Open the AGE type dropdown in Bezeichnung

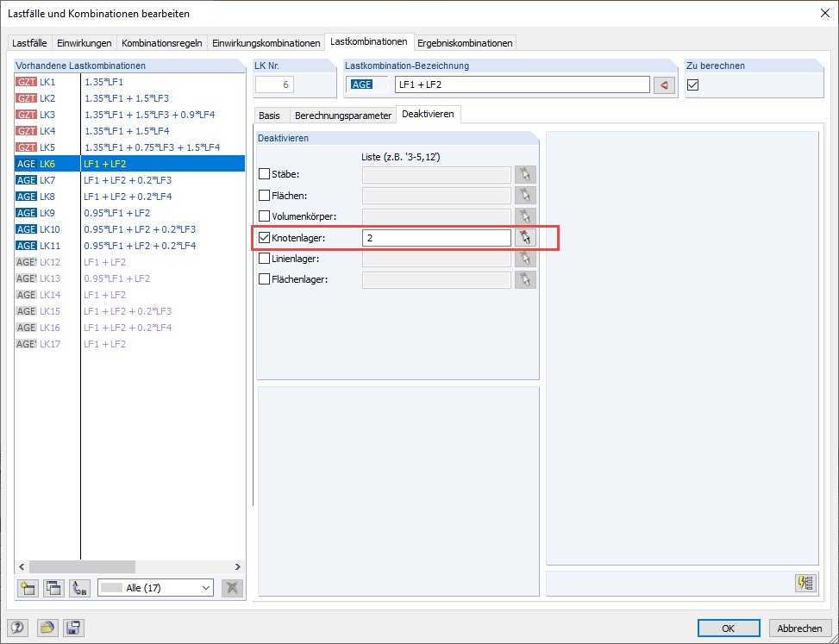367,84
